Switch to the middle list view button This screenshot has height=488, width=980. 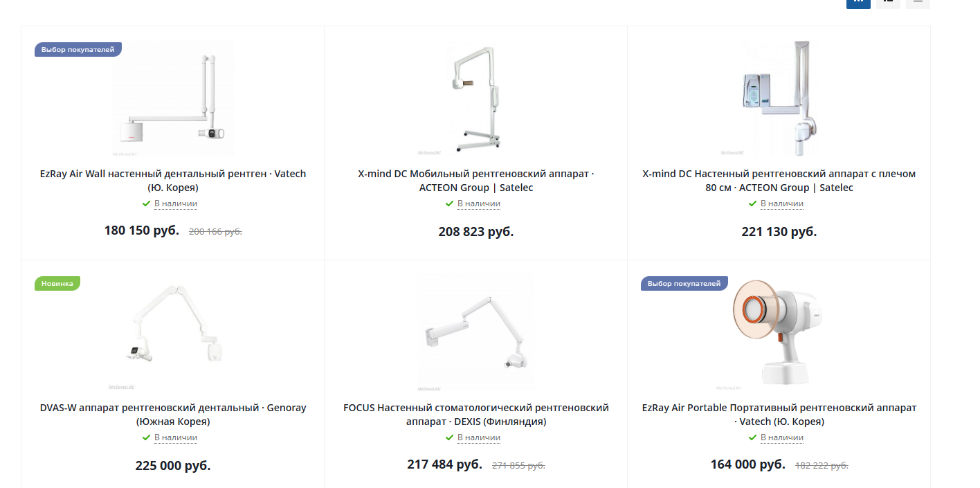point(888,2)
